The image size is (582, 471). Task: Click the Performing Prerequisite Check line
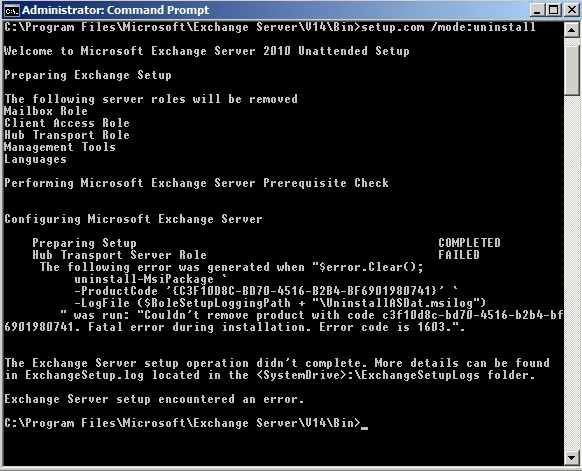(x=196, y=183)
